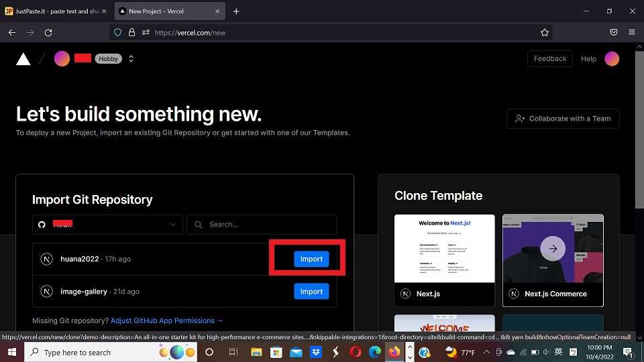This screenshot has width=644, height=362.
Task: Import the image-gallery repository
Action: click(x=311, y=292)
